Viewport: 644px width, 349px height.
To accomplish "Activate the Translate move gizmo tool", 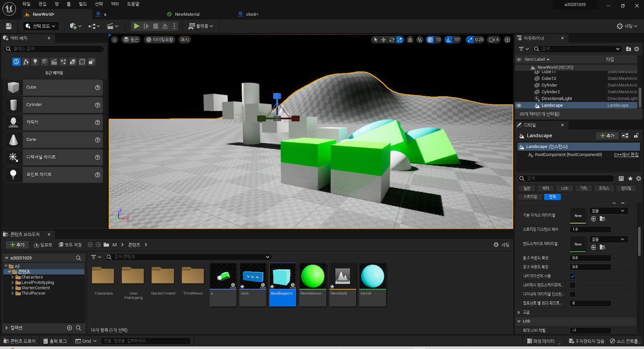I will (384, 39).
